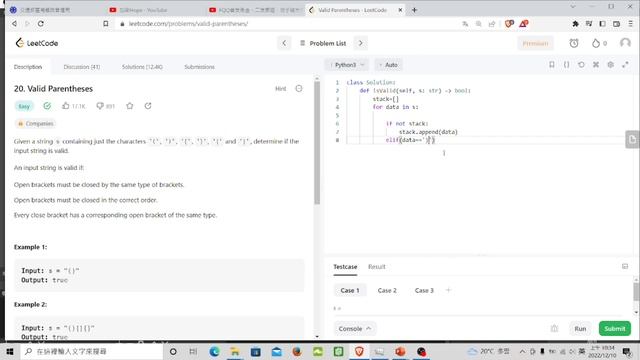The width and height of the screenshot is (640, 360).
Task: Click the Run button
Action: (580, 329)
